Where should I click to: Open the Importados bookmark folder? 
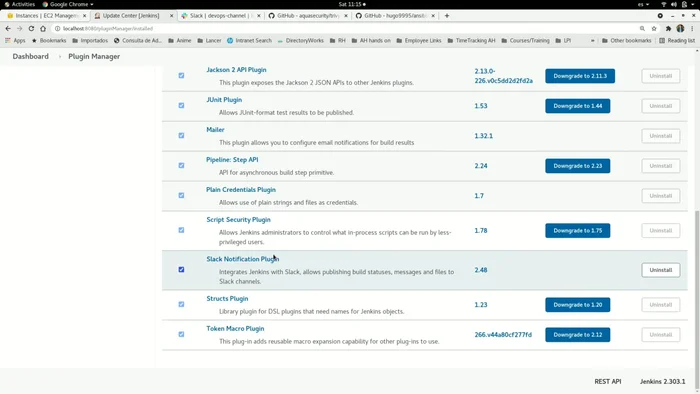tap(90, 41)
